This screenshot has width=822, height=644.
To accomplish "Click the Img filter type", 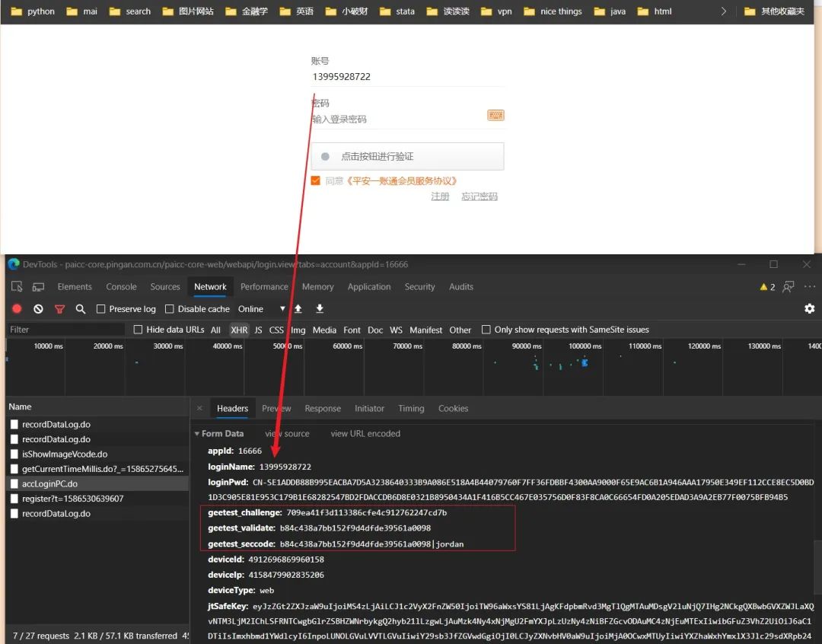I will [x=298, y=330].
